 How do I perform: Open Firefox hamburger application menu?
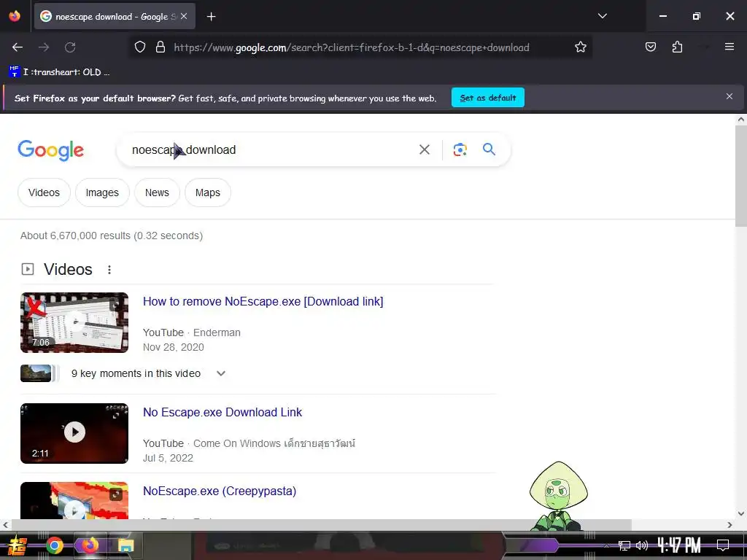tap(729, 47)
